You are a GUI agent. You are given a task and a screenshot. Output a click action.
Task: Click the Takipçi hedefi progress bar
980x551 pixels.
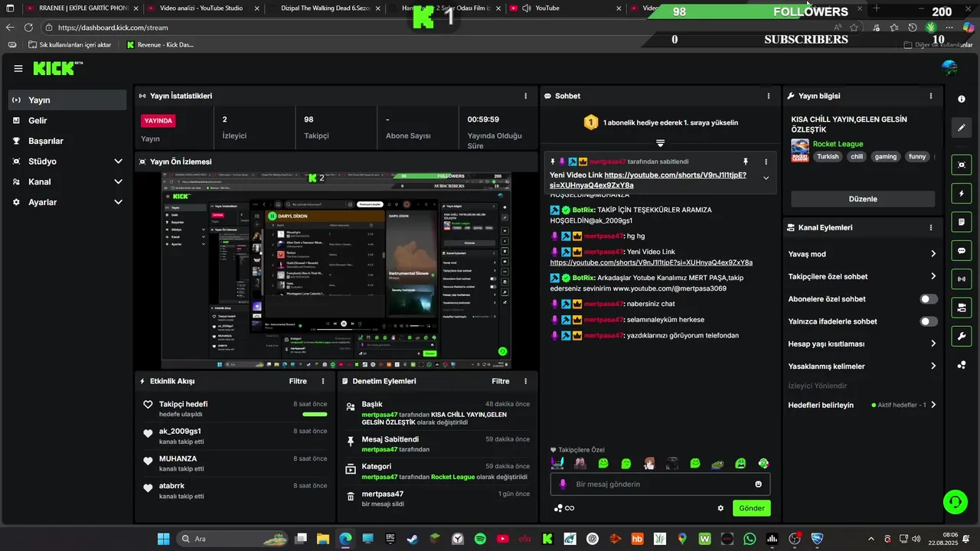point(315,414)
